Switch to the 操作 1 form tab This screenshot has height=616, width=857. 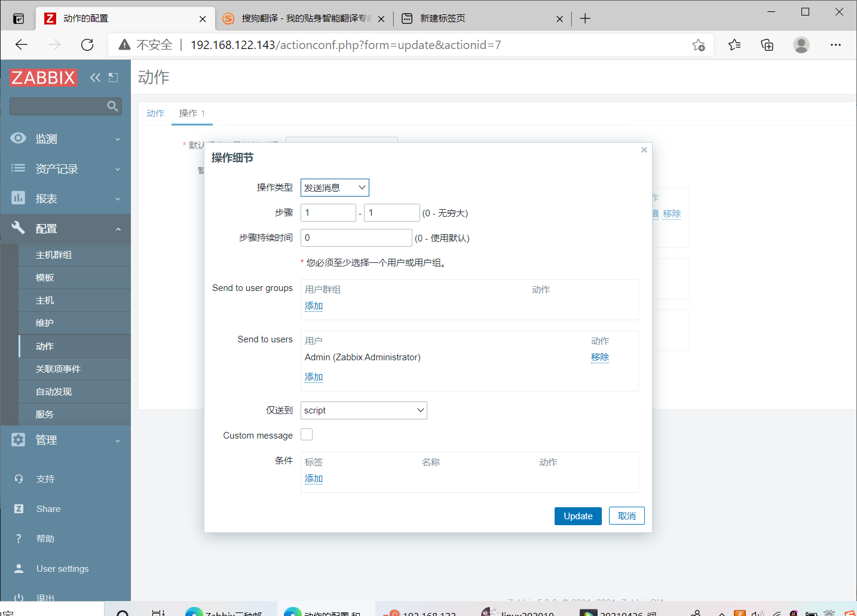pyautogui.click(x=192, y=113)
